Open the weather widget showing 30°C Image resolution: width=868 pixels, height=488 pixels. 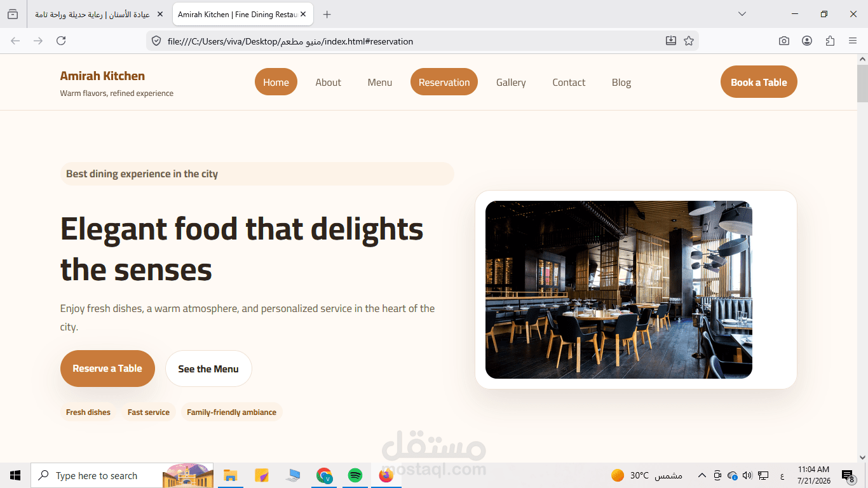coord(647,475)
